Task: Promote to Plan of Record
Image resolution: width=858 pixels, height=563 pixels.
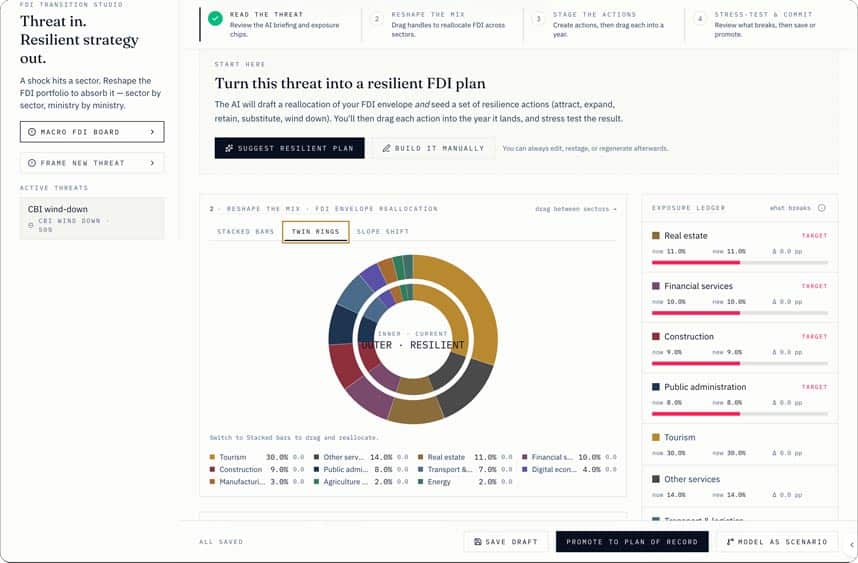Action: point(632,542)
